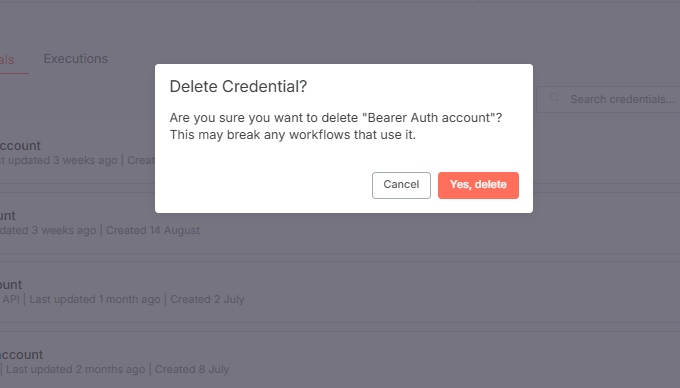The image size is (680, 388).
Task: Click the API type label in third row
Action: tap(10, 300)
